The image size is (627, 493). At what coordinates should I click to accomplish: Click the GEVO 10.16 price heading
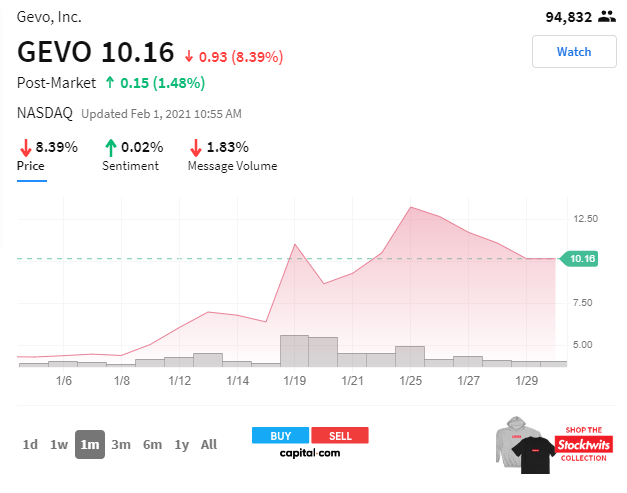96,52
